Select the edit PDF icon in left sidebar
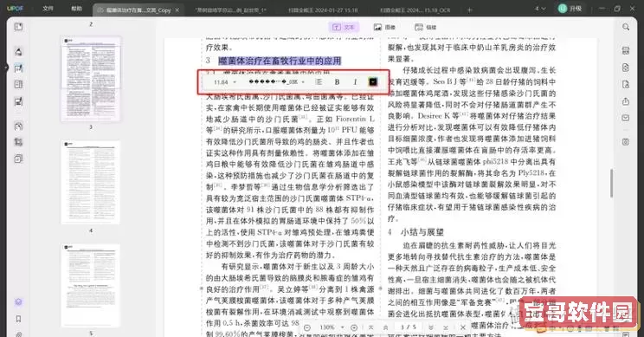Viewport: 644px width, 337px height. [x=18, y=68]
